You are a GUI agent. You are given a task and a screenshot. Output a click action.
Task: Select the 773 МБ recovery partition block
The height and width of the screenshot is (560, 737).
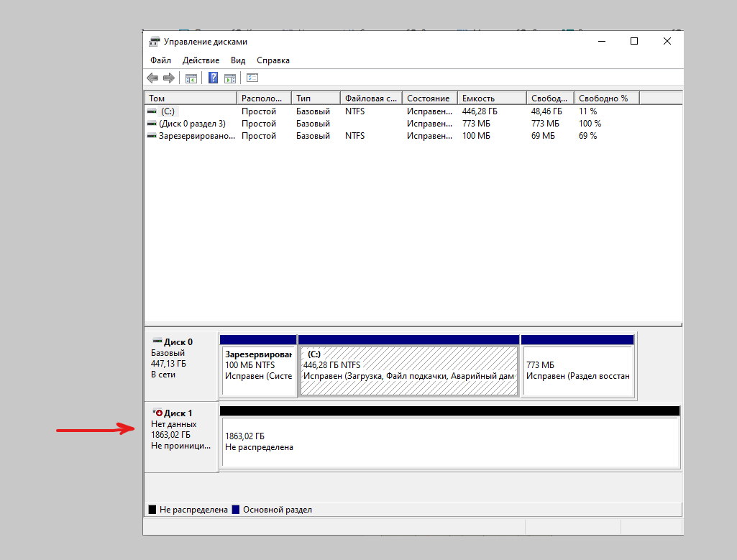[577, 370]
